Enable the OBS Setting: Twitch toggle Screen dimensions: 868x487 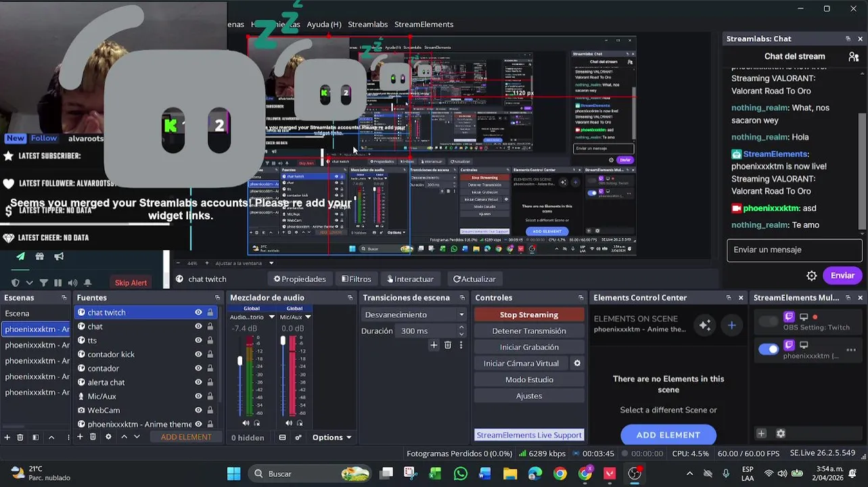[768, 321]
